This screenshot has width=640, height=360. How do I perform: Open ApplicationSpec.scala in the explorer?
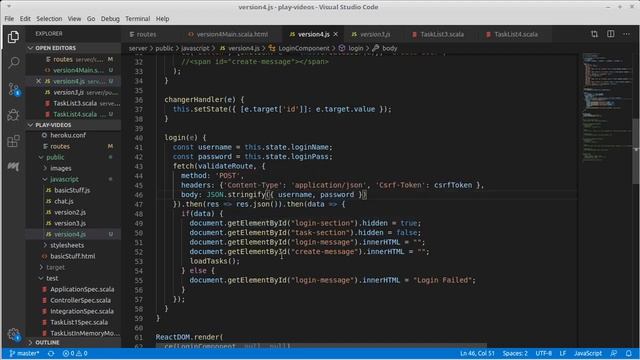pyautogui.click(x=82, y=289)
